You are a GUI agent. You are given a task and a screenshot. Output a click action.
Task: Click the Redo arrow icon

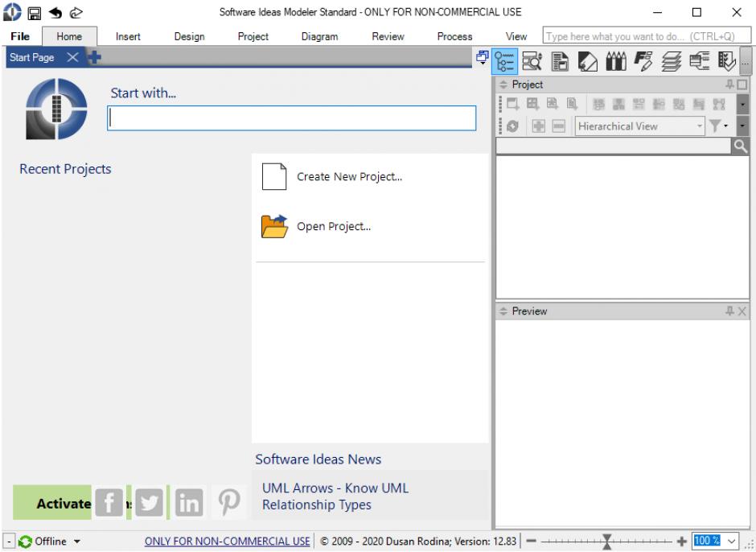[x=76, y=13]
